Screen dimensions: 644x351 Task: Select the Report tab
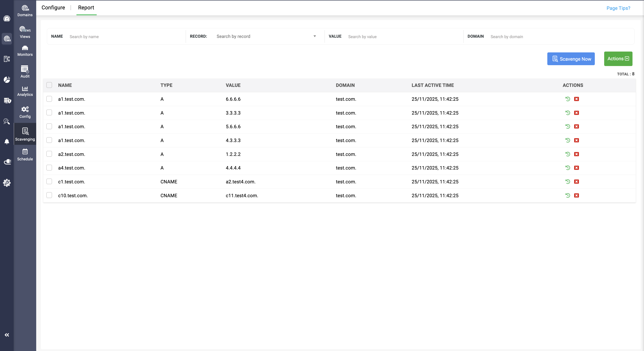(86, 7)
